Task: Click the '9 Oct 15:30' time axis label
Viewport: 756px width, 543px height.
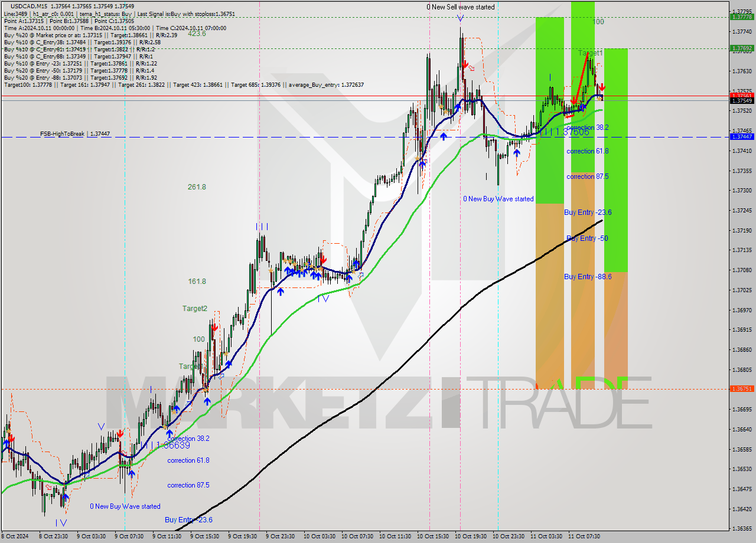Action: pyautogui.click(x=204, y=537)
